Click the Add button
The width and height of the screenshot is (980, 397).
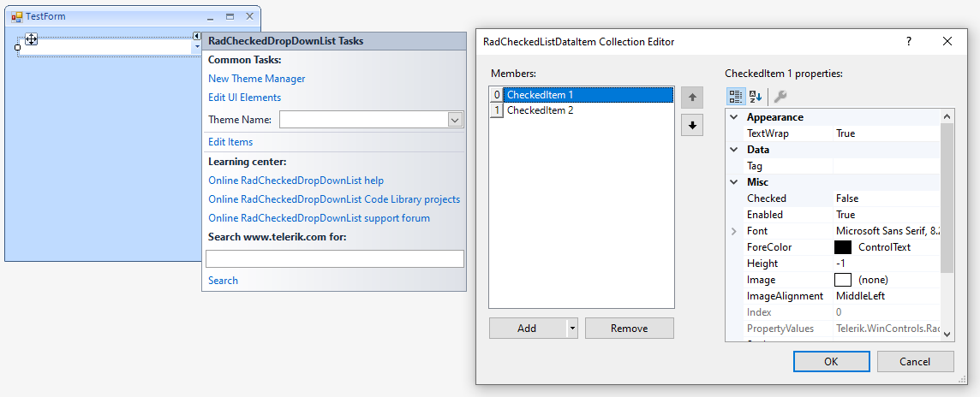coord(527,329)
